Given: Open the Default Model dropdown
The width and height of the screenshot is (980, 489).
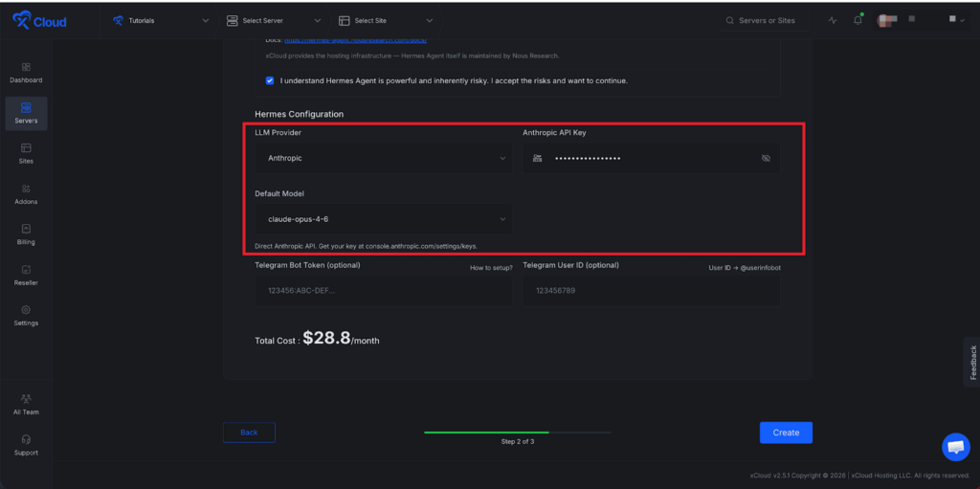Looking at the screenshot, I should 383,219.
